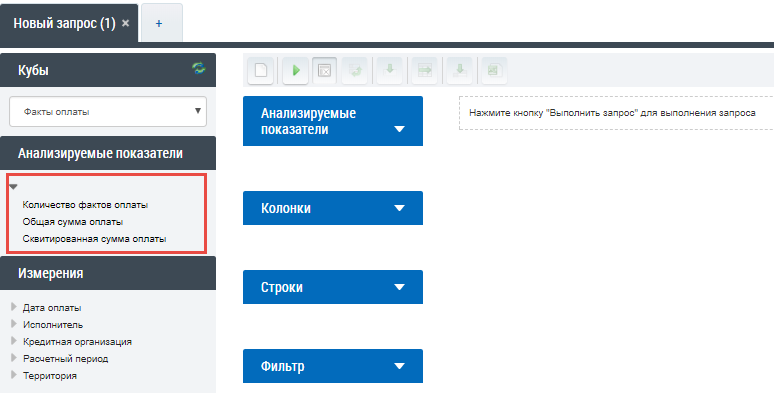Viewport: 774px width, 403px height.
Task: Expand the Территория dimension arrow
Action: [14, 375]
